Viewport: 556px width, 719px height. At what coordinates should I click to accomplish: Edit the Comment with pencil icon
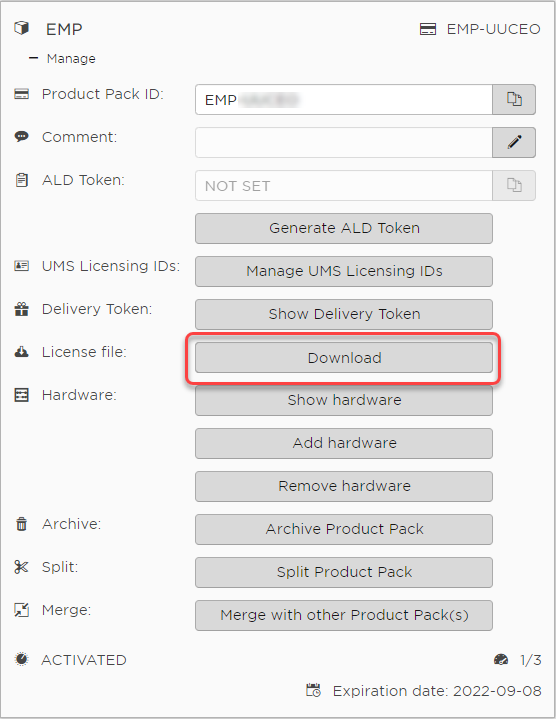[513, 143]
